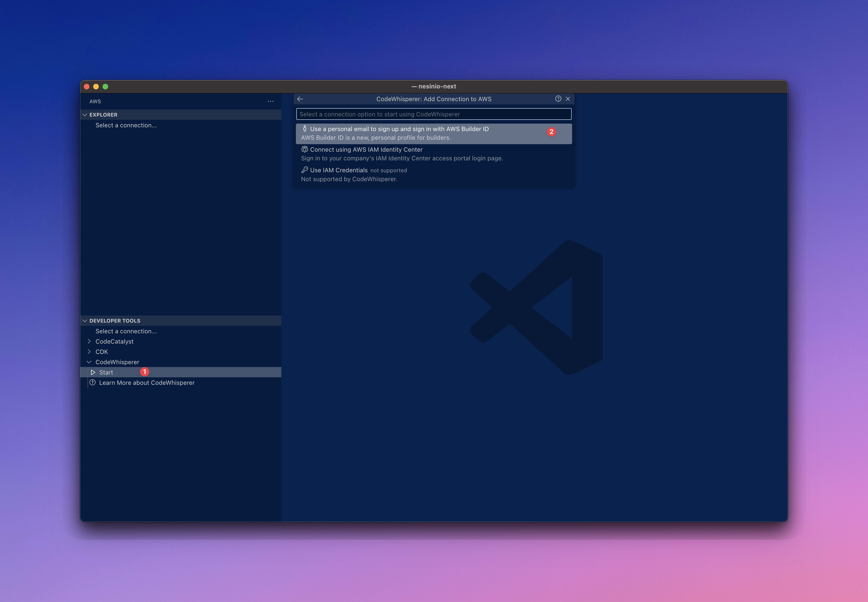
Task: Click 'Sign in to your company's IAM Identity Center' description
Action: [402, 158]
